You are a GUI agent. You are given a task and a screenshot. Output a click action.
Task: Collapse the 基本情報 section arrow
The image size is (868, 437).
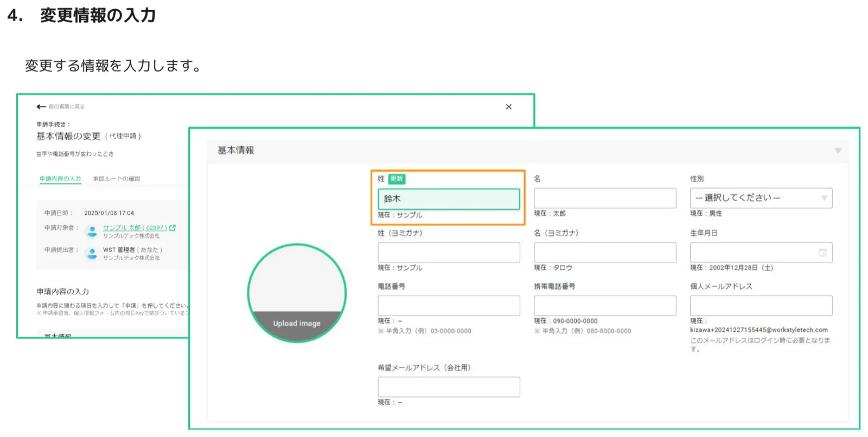click(x=838, y=151)
